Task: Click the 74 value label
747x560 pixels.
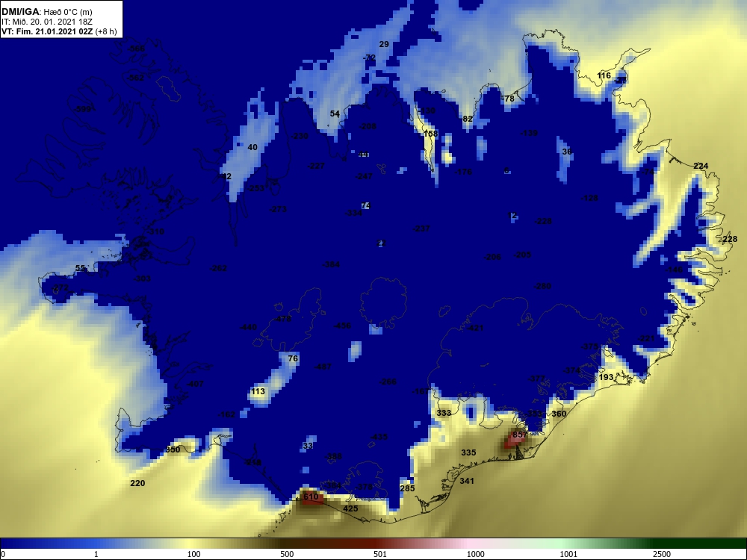Action: (366, 206)
